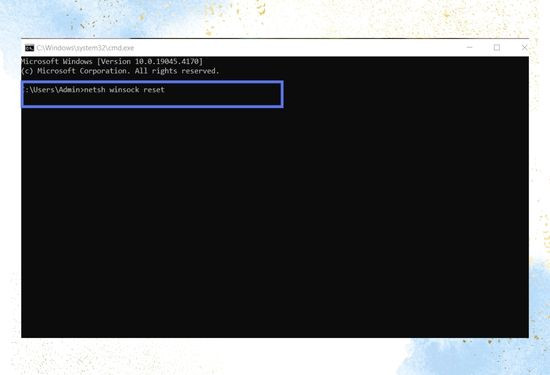Maximize the Command Prompt window

pyautogui.click(x=497, y=47)
